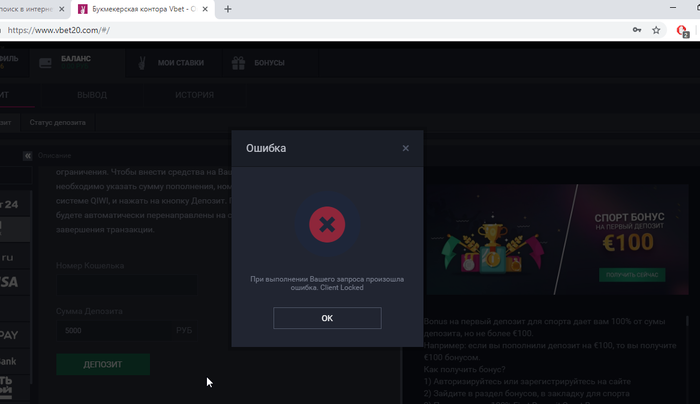Close the поиск в интернете browser tab
Viewport: 700px width, 404px height.
point(62,9)
